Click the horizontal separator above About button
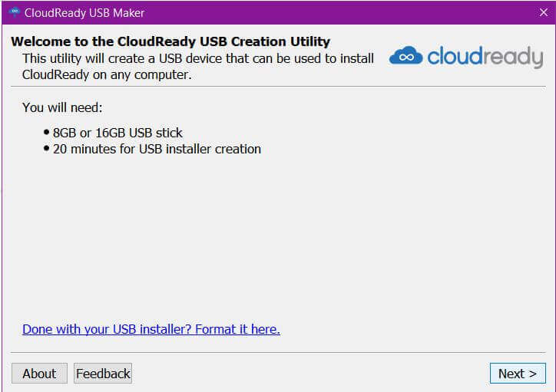Image resolution: width=556 pixels, height=392 pixels. pos(278,352)
